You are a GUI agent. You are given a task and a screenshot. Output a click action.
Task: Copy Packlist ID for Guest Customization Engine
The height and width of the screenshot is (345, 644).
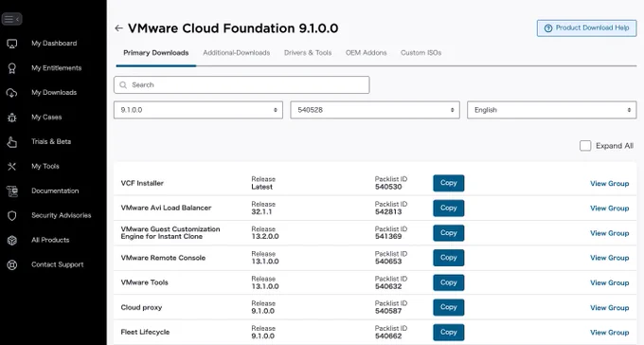pyautogui.click(x=449, y=233)
